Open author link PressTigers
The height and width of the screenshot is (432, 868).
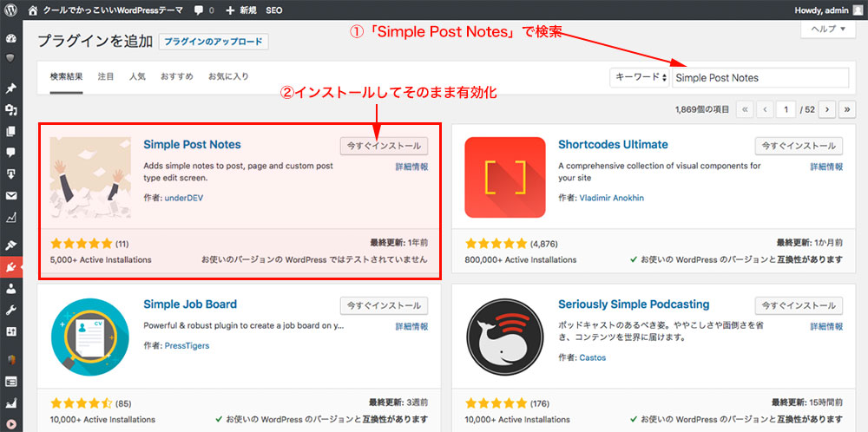point(187,346)
